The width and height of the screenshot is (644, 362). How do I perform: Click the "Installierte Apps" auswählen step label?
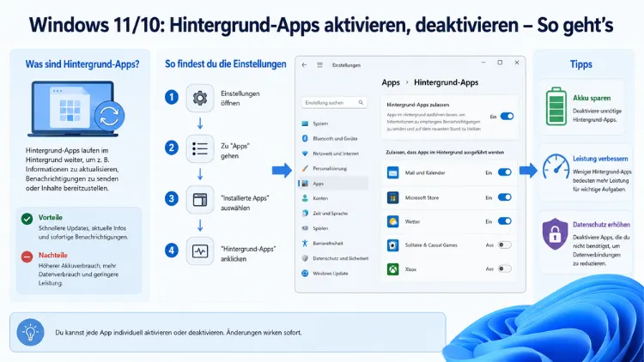point(245,203)
